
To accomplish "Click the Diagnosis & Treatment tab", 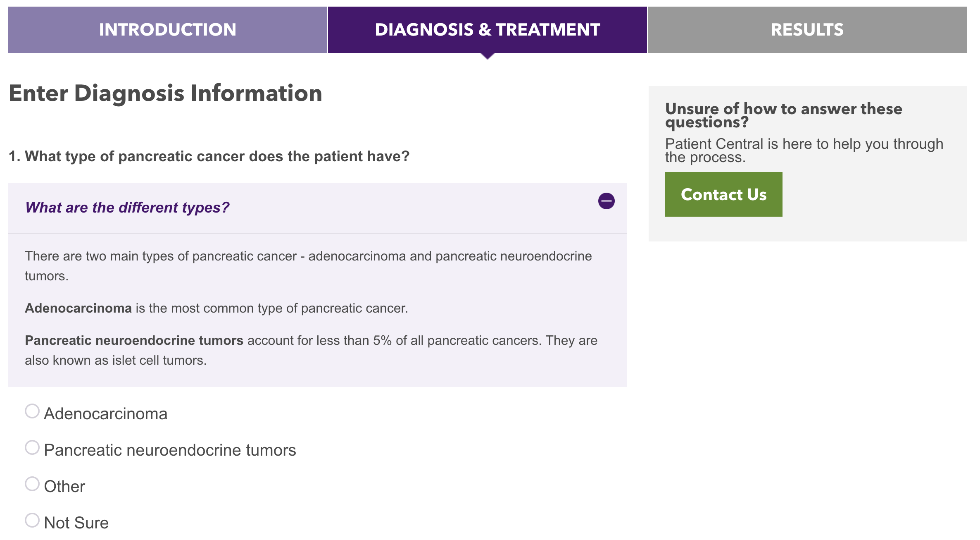I will tap(487, 30).
